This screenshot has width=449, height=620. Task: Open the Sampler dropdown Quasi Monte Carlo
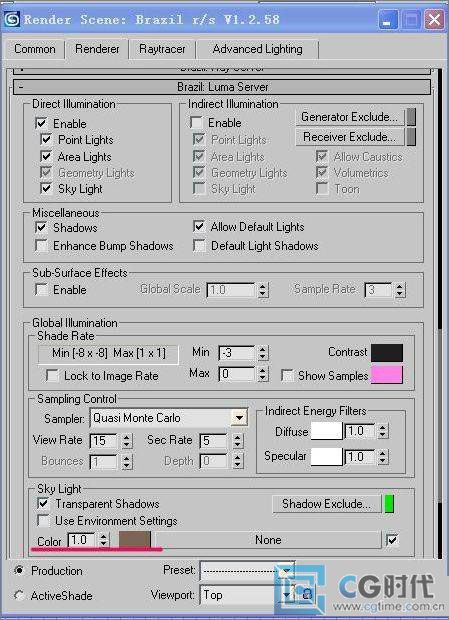tap(169, 418)
